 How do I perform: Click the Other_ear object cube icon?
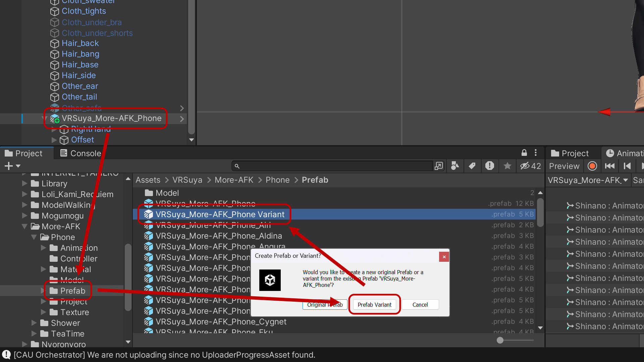(x=55, y=86)
